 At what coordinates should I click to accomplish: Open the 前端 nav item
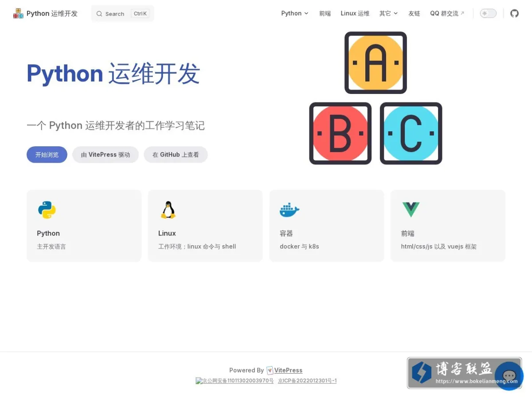[325, 13]
